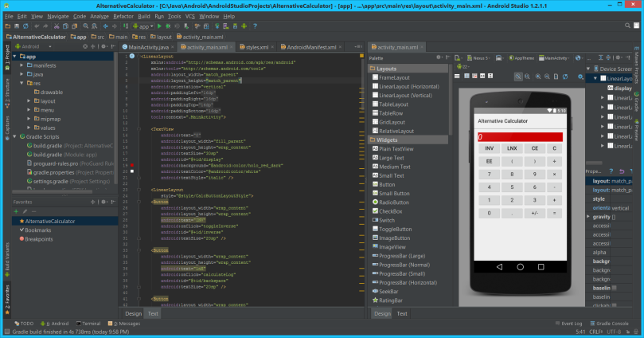This screenshot has width=644, height=338.
Task: Click the Find magnifier icon in toolbar
Action: point(85,26)
